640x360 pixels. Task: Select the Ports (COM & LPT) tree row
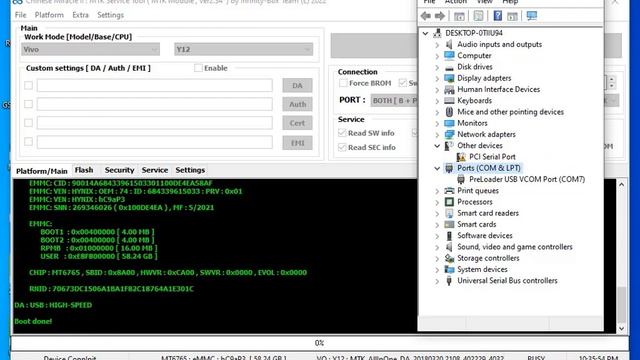[x=489, y=168]
